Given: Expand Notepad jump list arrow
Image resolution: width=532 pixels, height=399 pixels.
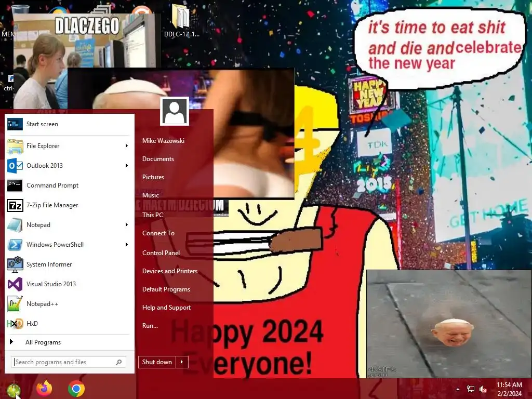Looking at the screenshot, I should [127, 225].
